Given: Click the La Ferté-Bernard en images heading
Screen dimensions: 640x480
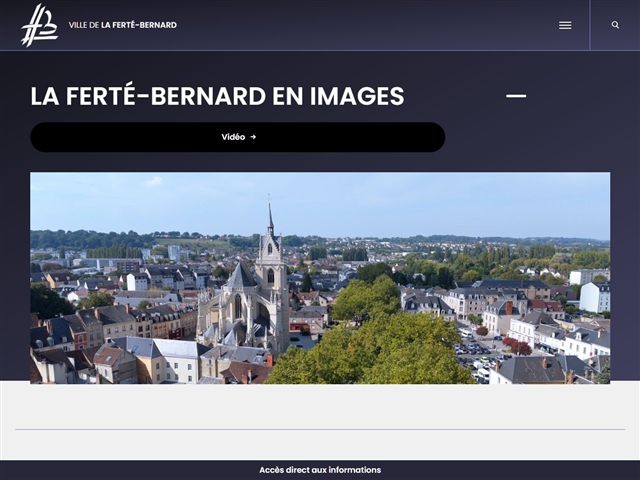Looking at the screenshot, I should point(217,96).
